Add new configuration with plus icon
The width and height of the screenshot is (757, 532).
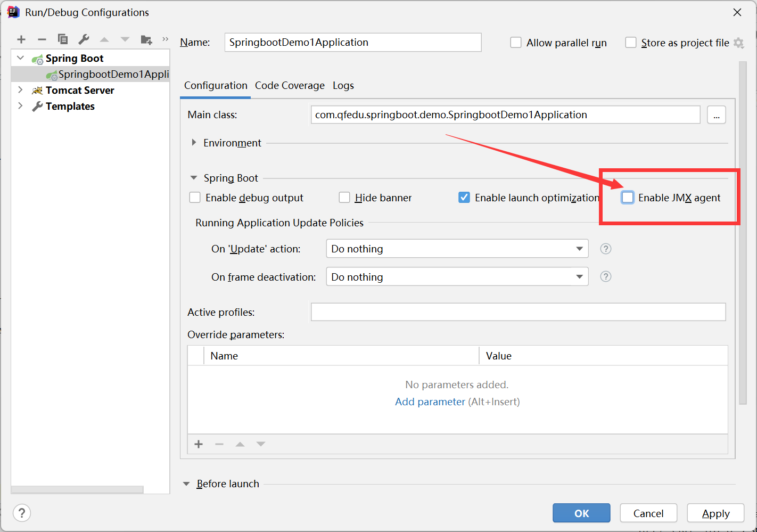click(x=21, y=39)
